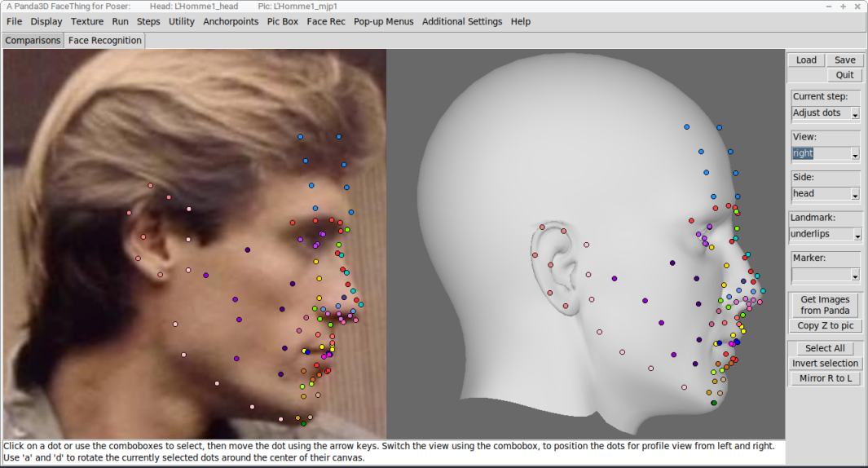Click the Save button

844,60
